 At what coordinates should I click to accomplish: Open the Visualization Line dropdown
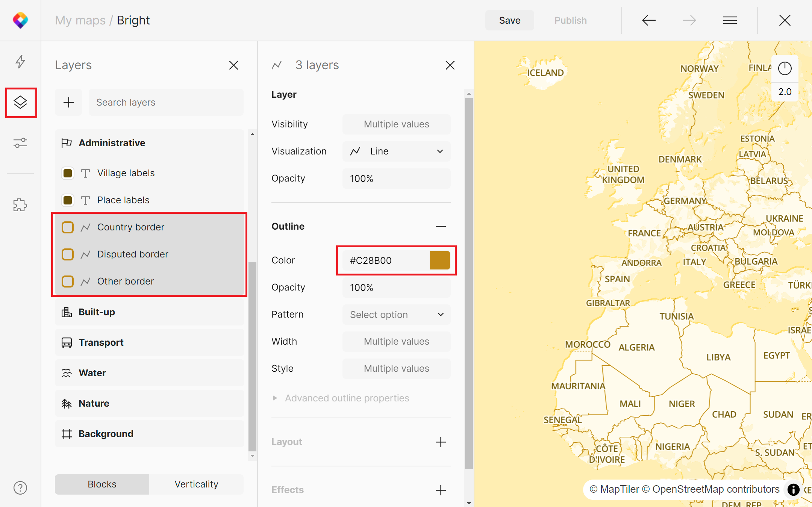pos(396,151)
